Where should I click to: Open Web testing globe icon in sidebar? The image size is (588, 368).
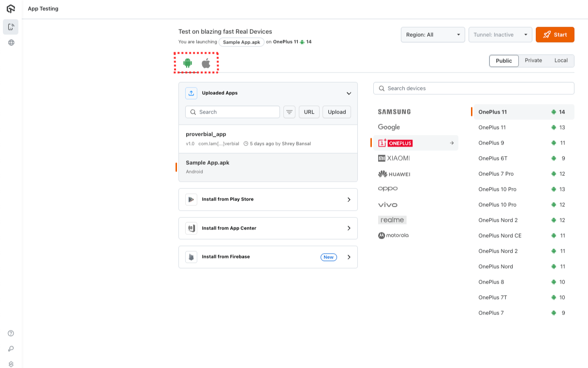click(x=10, y=42)
